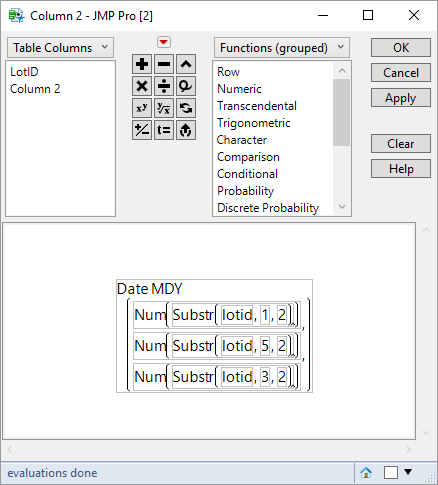This screenshot has width=438, height=485.
Task: Open the Table Columns dropdown
Action: pyautogui.click(x=60, y=48)
